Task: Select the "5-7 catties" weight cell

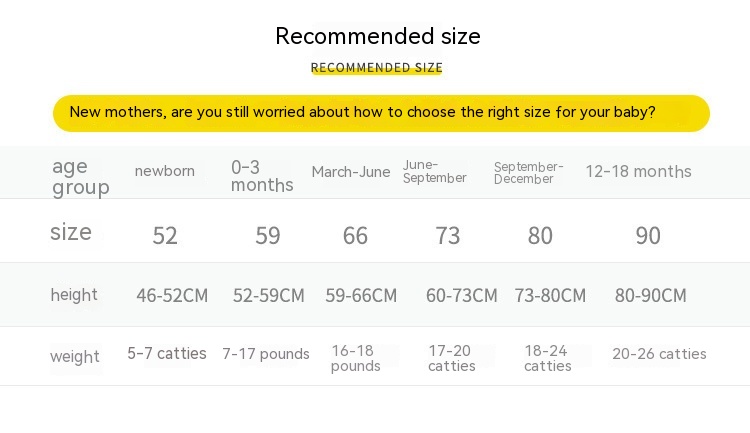Action: click(167, 354)
